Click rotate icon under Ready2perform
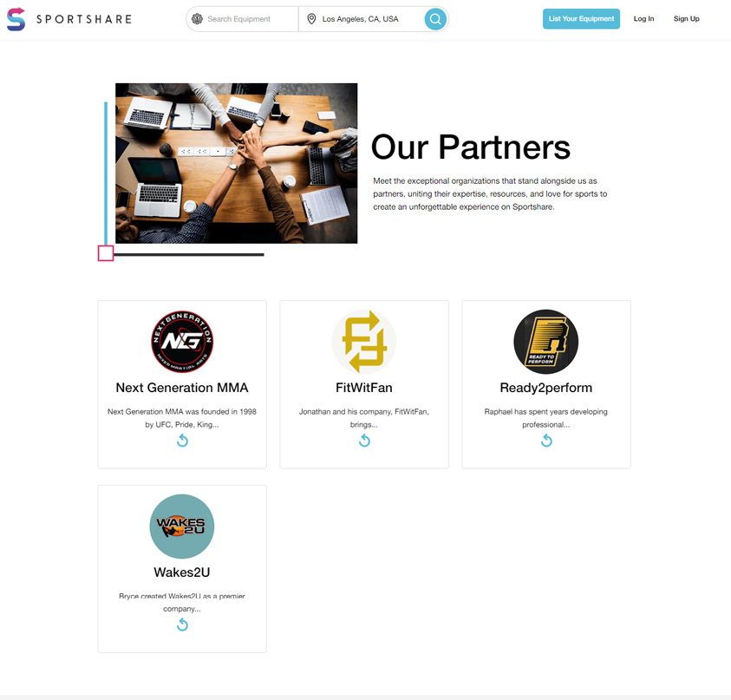The image size is (731, 700). pyautogui.click(x=546, y=441)
